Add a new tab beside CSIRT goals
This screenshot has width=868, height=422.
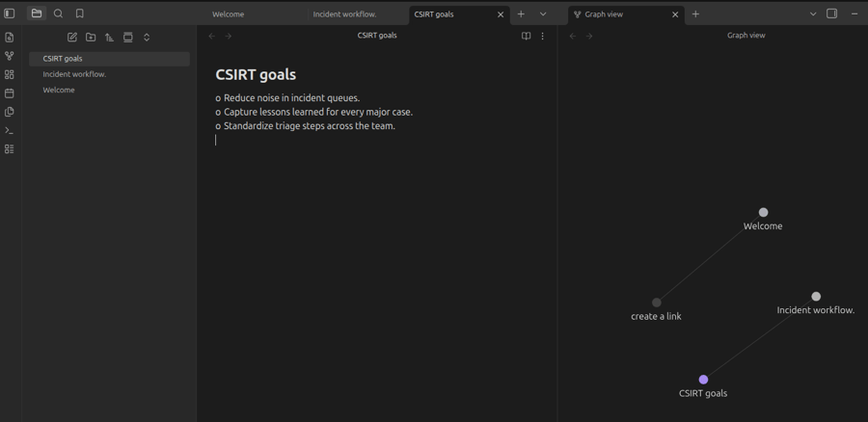tap(521, 14)
